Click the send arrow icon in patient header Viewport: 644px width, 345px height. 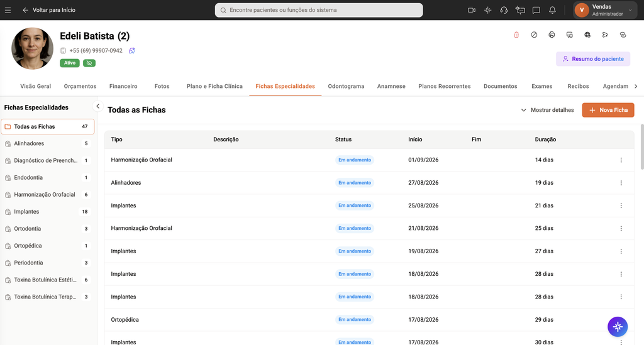click(605, 35)
